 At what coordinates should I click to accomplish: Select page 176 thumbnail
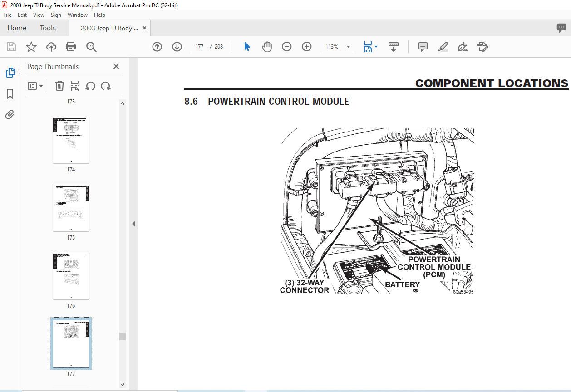point(71,276)
